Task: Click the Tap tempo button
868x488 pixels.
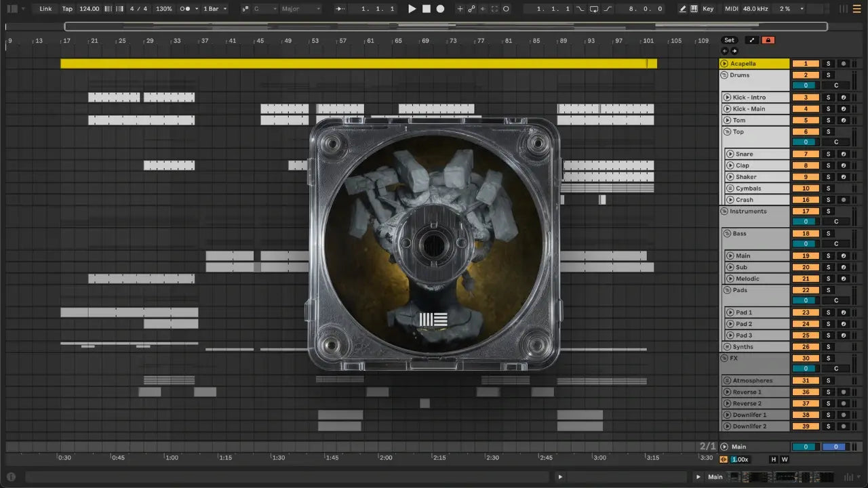Action: click(x=67, y=9)
